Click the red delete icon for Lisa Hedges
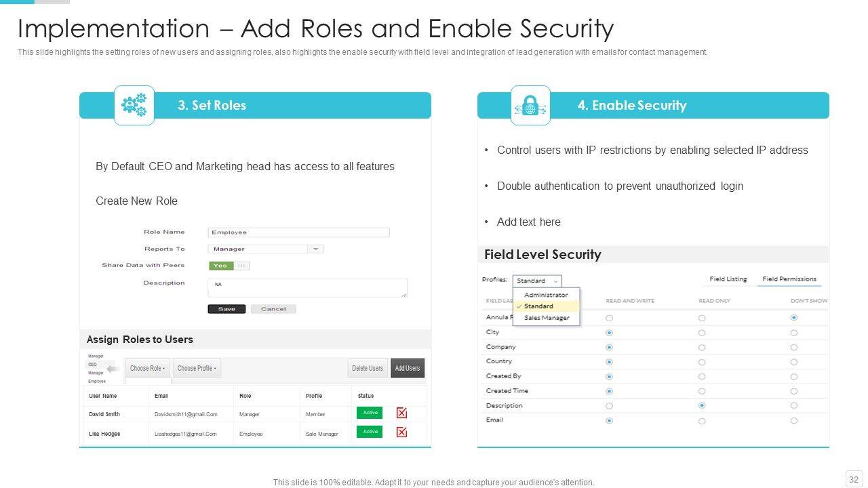868x488 pixels. pos(401,432)
